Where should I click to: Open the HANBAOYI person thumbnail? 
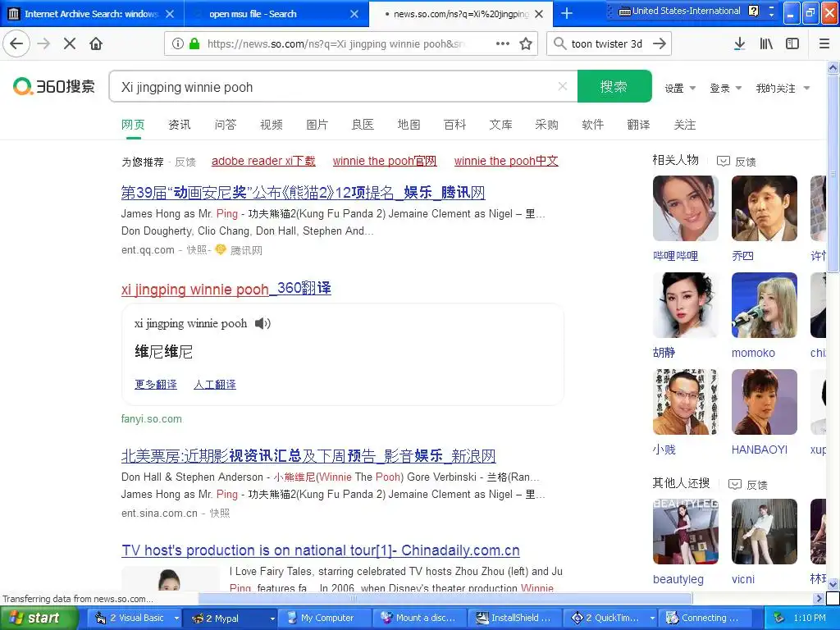765,402
